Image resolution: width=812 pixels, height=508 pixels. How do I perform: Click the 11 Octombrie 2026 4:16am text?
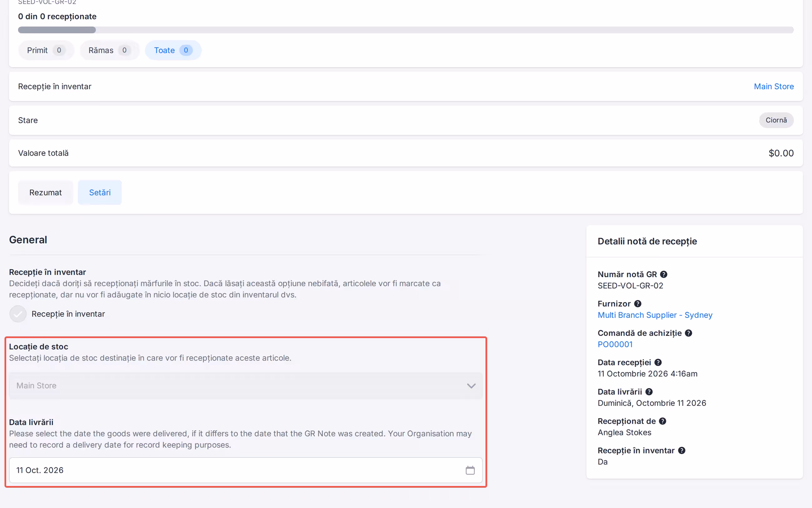click(x=647, y=374)
